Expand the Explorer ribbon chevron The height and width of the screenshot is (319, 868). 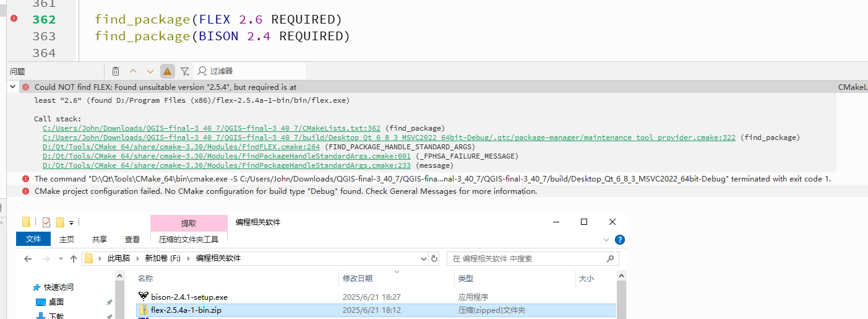(606, 240)
